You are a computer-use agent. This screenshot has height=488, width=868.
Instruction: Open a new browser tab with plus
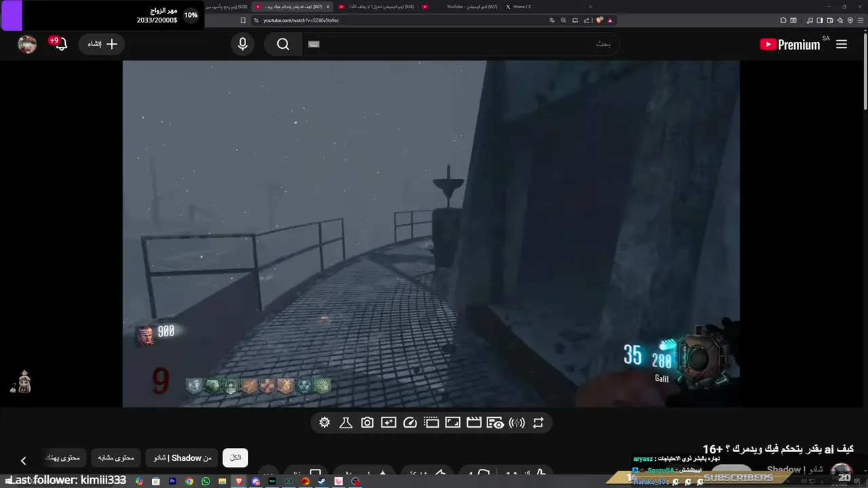tap(590, 7)
